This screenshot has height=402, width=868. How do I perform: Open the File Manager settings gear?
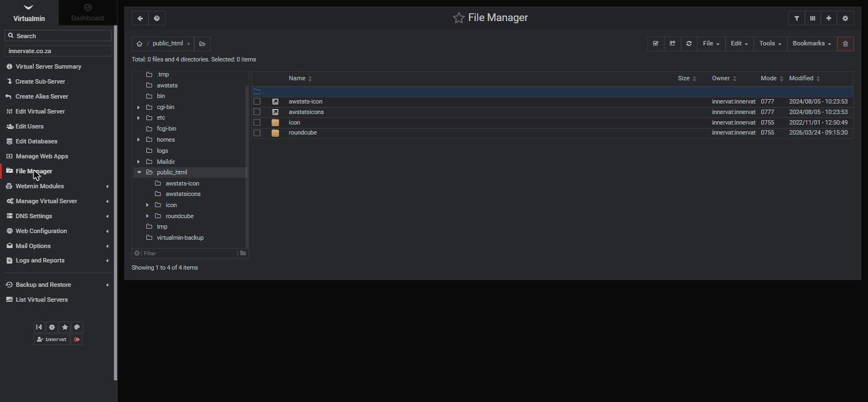pyautogui.click(x=845, y=18)
